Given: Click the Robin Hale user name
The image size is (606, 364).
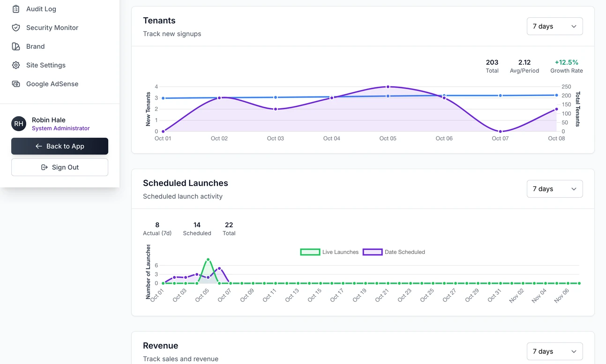Looking at the screenshot, I should click(49, 120).
